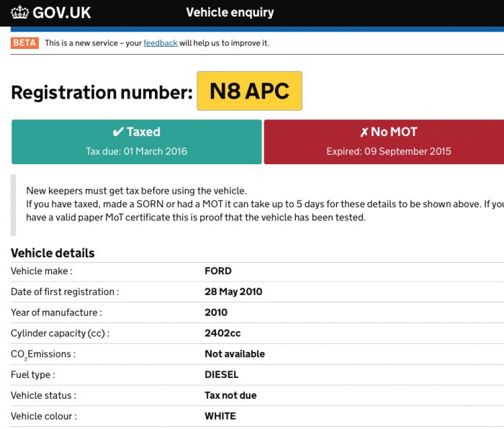Click the No MOT cross icon
Screen dimensions: 504x429
[364, 132]
